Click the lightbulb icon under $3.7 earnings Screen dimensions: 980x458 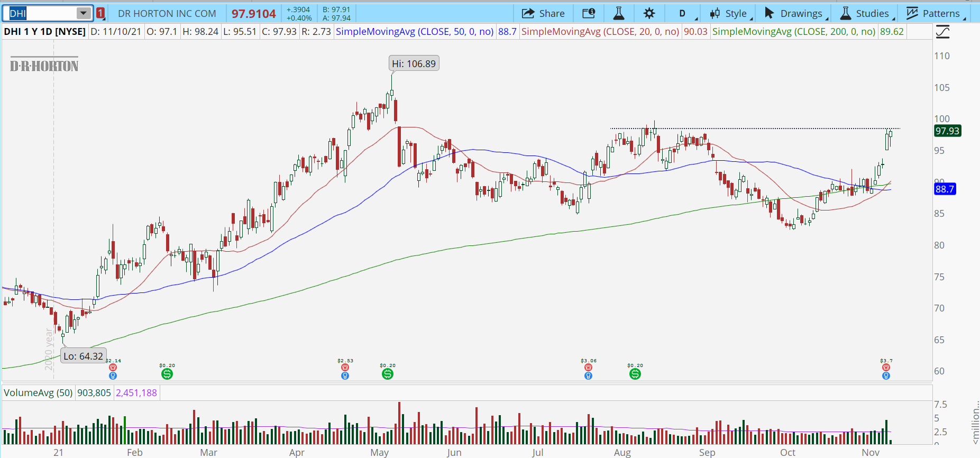coord(886,375)
